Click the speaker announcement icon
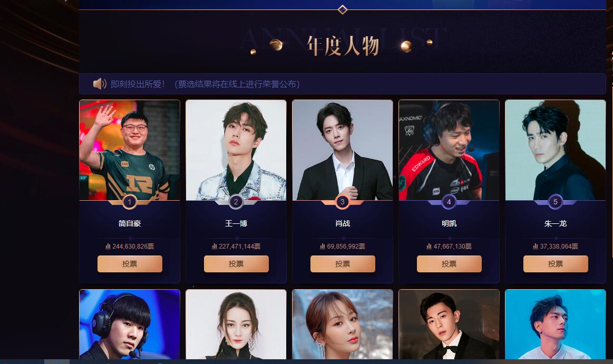 [x=99, y=84]
